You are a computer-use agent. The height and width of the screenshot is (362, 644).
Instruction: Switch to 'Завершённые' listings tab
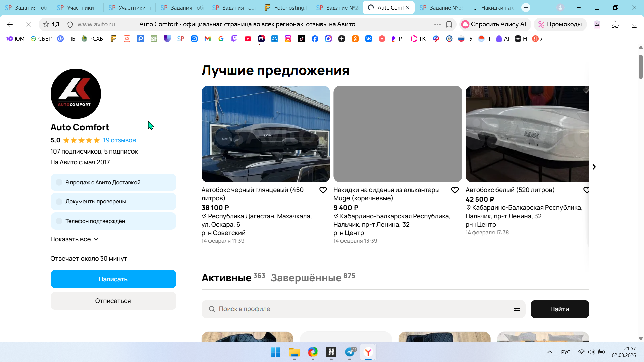click(306, 278)
